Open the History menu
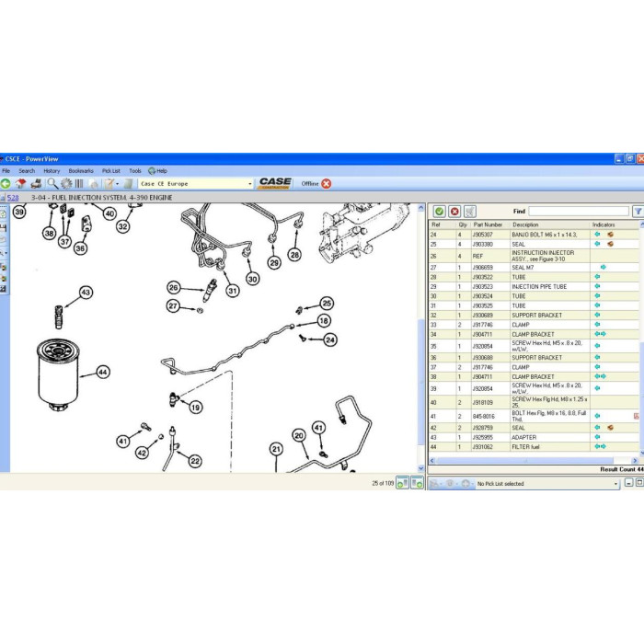The height and width of the screenshot is (644, 644). 52,171
